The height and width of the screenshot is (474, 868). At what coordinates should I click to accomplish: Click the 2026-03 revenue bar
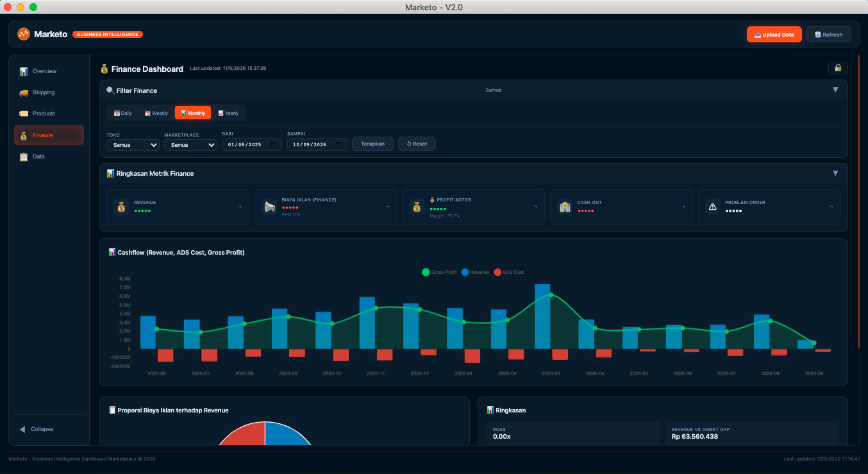click(x=542, y=316)
